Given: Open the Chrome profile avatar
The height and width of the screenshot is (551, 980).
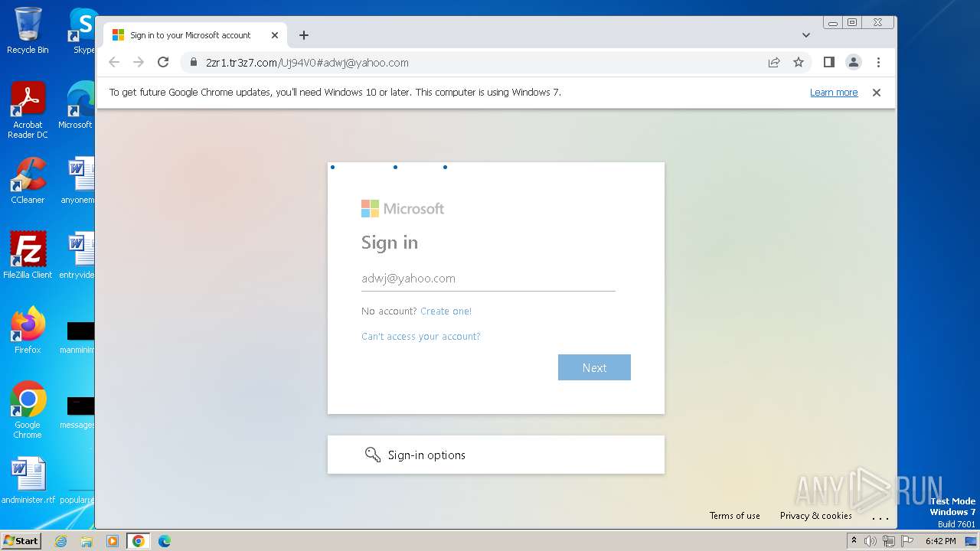Looking at the screenshot, I should click(854, 62).
